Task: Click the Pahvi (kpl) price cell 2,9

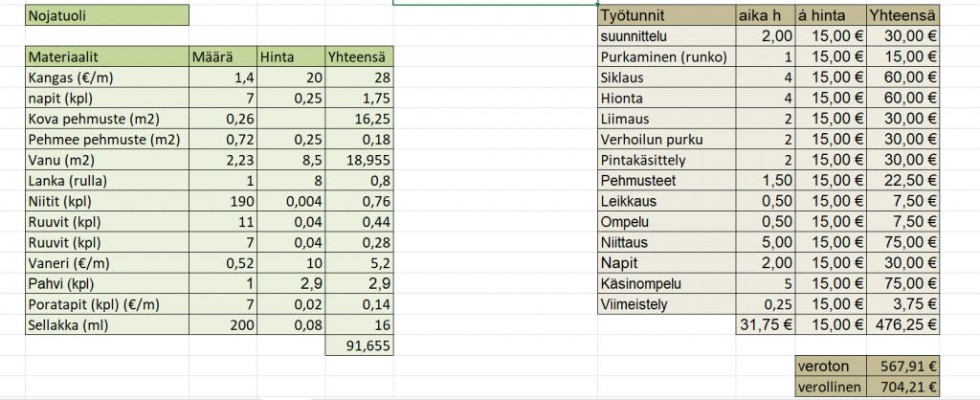Action: coord(291,283)
